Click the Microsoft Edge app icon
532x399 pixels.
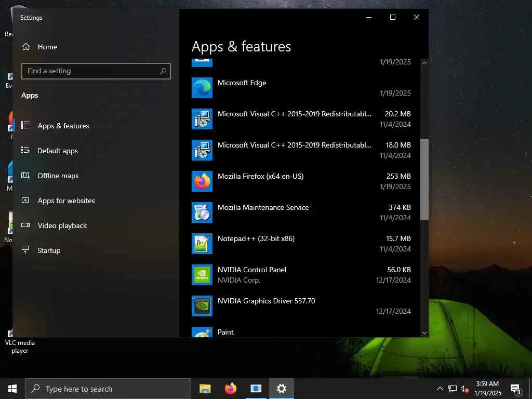pos(202,88)
